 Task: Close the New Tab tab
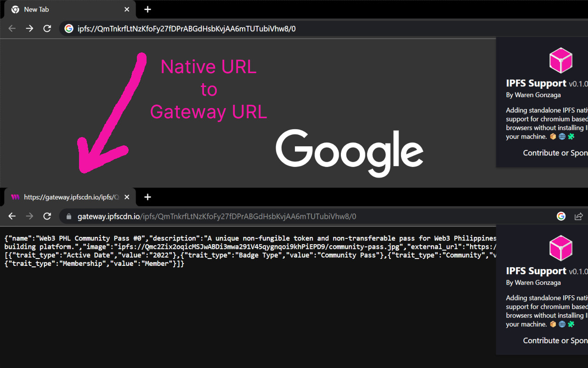click(x=127, y=9)
